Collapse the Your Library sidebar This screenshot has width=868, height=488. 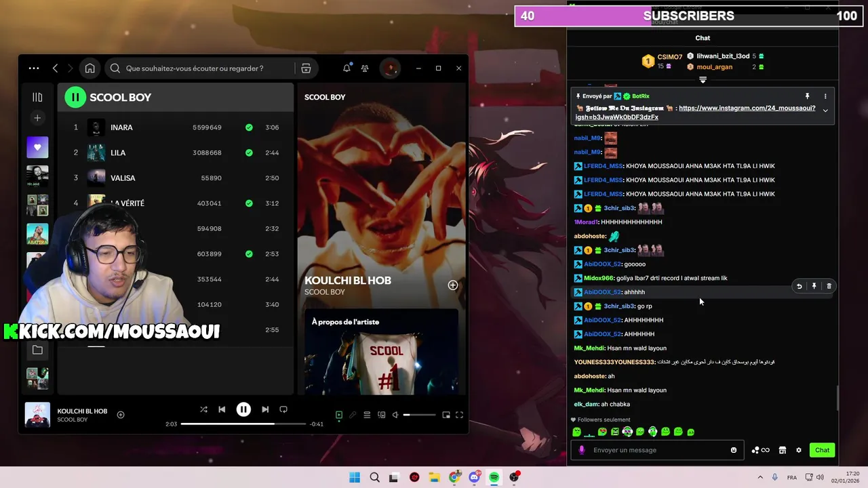click(x=37, y=97)
